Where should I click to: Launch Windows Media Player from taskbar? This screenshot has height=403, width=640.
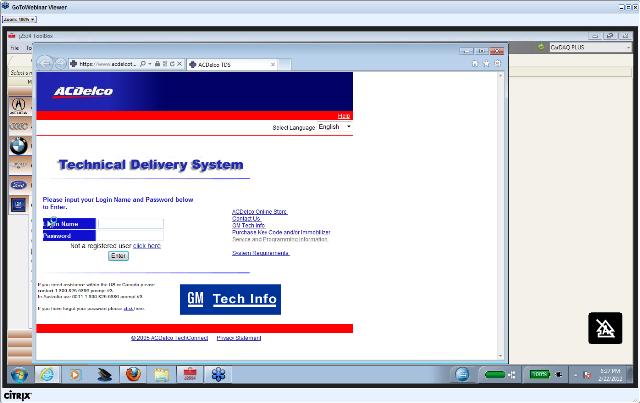tap(75, 374)
